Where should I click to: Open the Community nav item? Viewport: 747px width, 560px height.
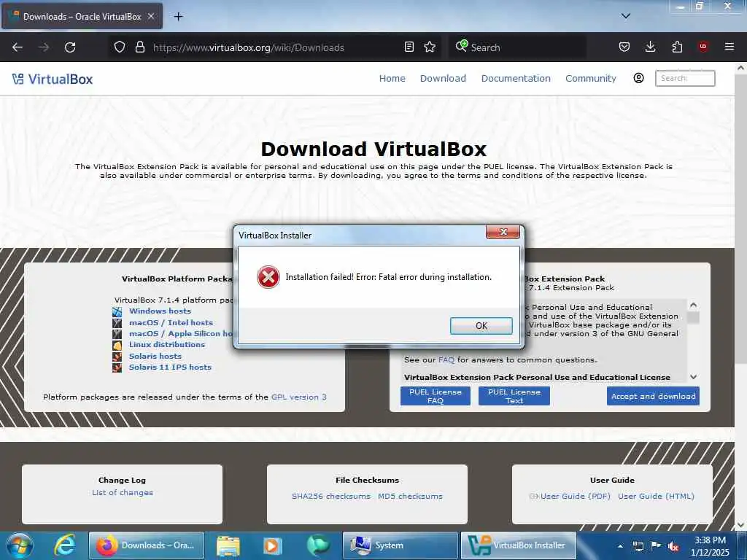(591, 79)
